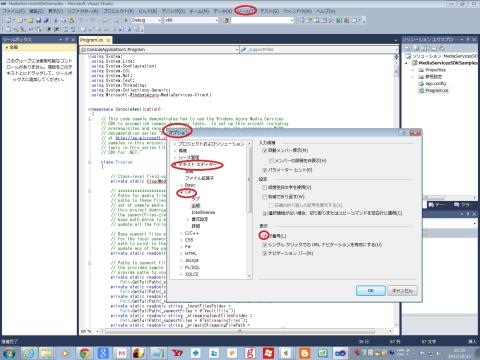Open the Yahoo Y! taskbar shortcut
Viewport: 480px width, 360px height.
pyautogui.click(x=177, y=353)
